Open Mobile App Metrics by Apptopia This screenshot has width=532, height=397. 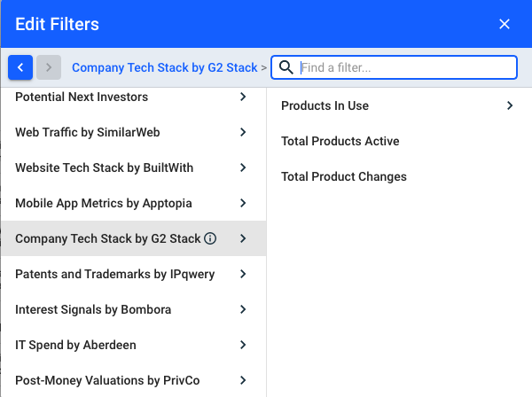[x=103, y=203]
